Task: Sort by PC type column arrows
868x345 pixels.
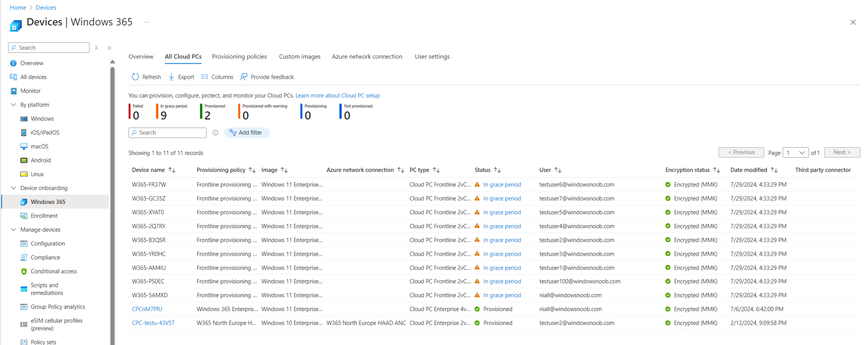Action: pos(436,170)
